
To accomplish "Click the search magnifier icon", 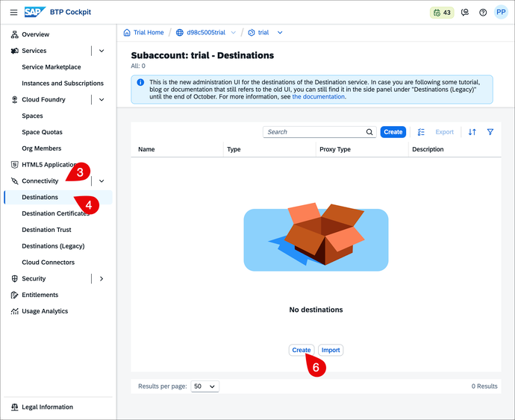I will (x=369, y=132).
